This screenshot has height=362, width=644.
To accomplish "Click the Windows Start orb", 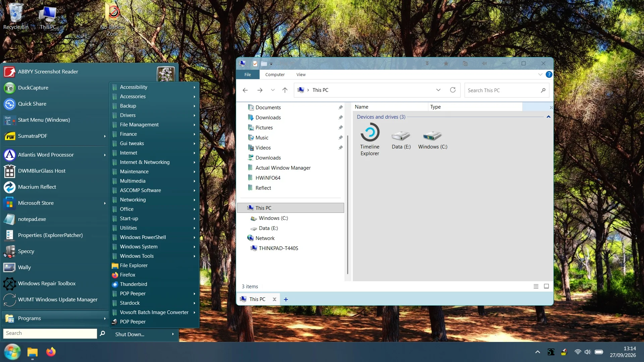I will pos(12,352).
